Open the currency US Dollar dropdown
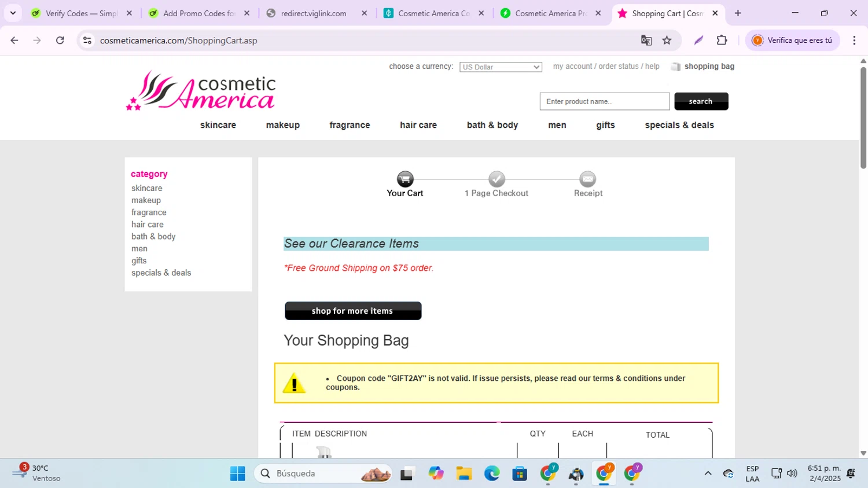The height and width of the screenshot is (488, 868). [x=501, y=67]
